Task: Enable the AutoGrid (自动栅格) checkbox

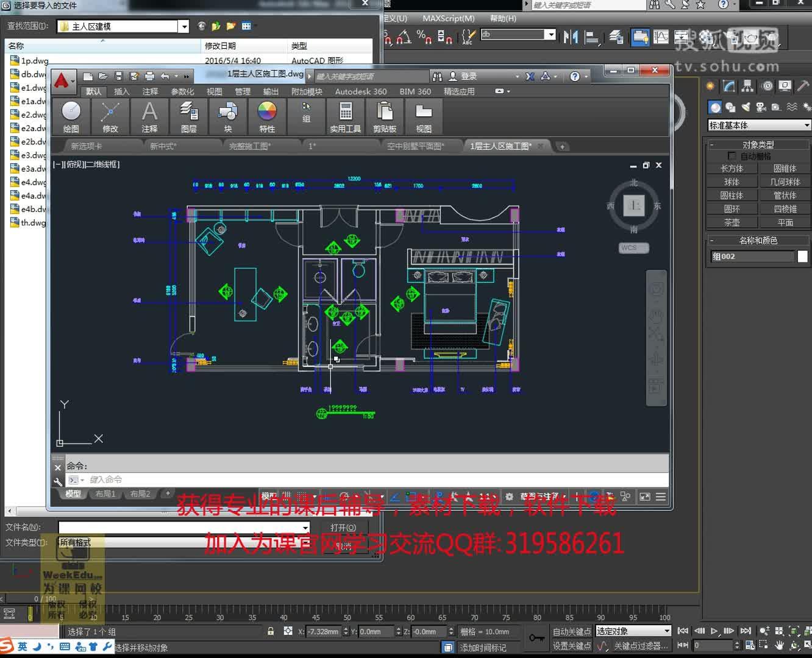Action: click(x=732, y=156)
